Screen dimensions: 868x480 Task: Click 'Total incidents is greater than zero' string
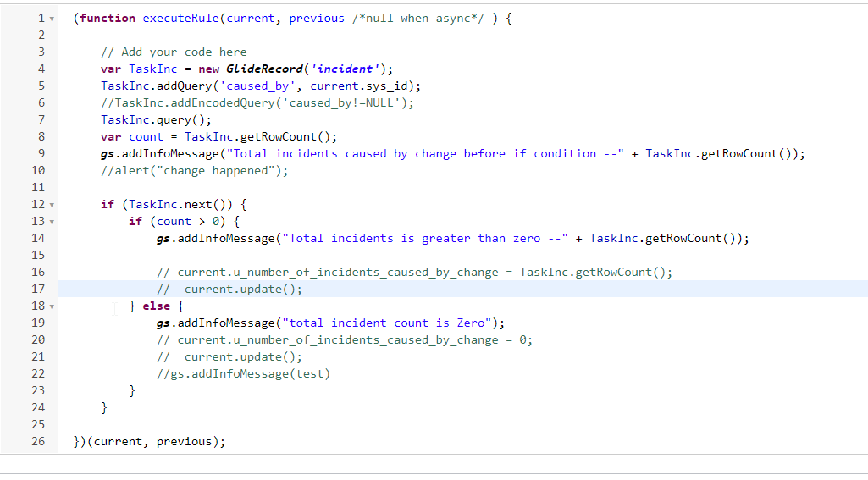click(424, 239)
